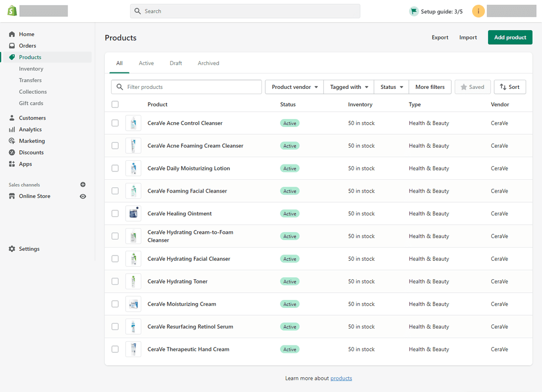Image resolution: width=542 pixels, height=392 pixels.
Task: Toggle the select-all products checkbox
Action: pyautogui.click(x=115, y=104)
